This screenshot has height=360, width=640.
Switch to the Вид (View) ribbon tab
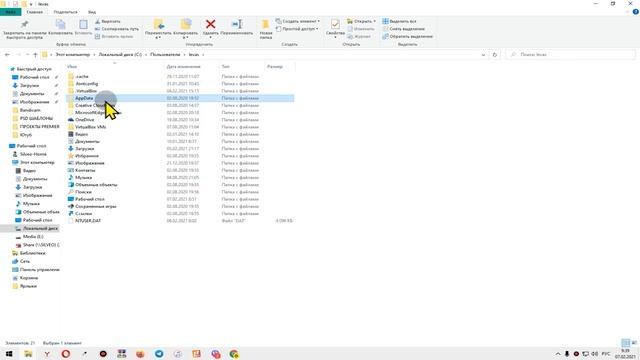coord(92,12)
